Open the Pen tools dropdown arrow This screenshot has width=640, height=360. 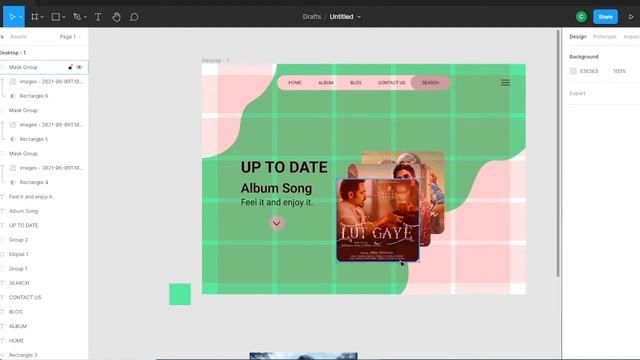point(85,17)
